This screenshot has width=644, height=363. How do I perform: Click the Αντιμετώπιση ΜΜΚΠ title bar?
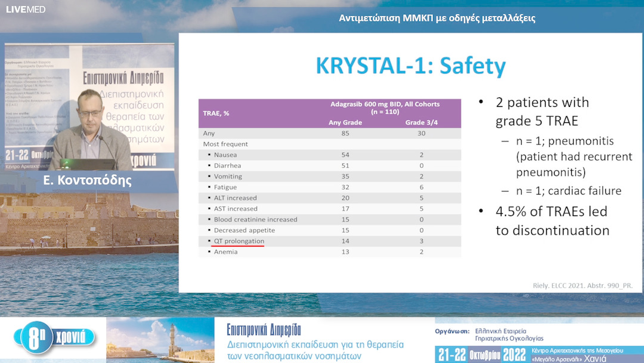click(x=434, y=19)
